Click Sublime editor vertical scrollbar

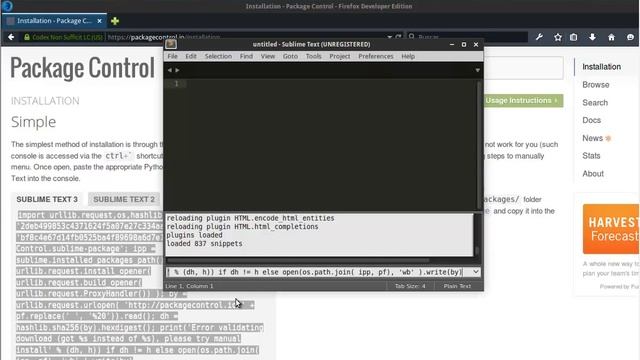tap(478, 145)
